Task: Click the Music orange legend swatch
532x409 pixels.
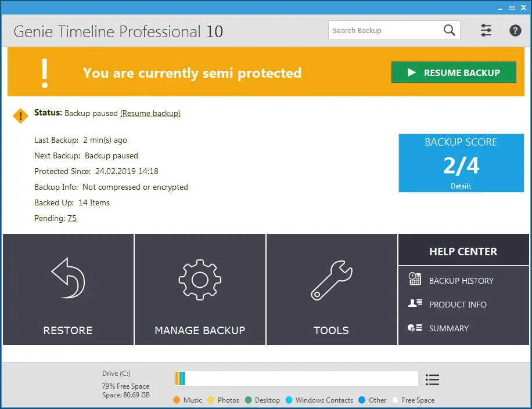Action: coord(177,400)
